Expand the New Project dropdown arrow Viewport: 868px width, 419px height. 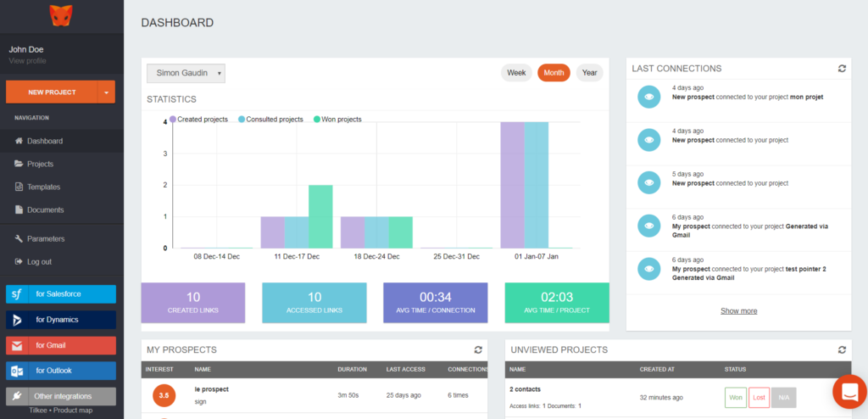pos(106,92)
